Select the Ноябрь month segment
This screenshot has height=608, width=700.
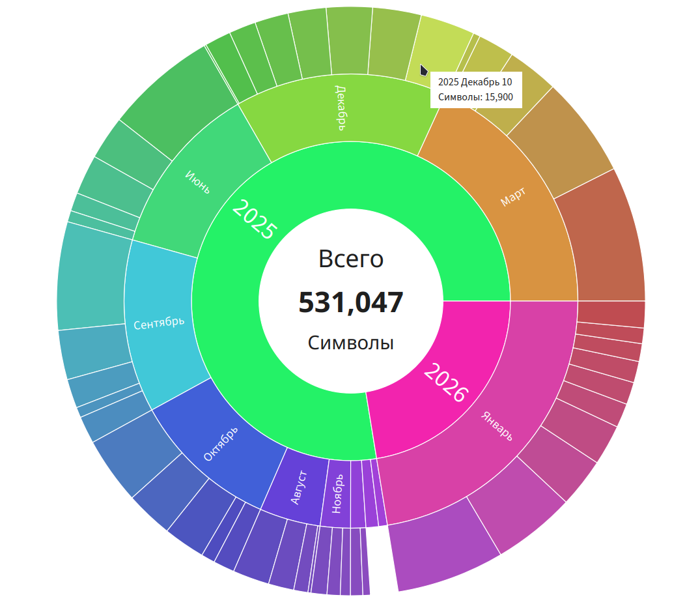point(337,493)
